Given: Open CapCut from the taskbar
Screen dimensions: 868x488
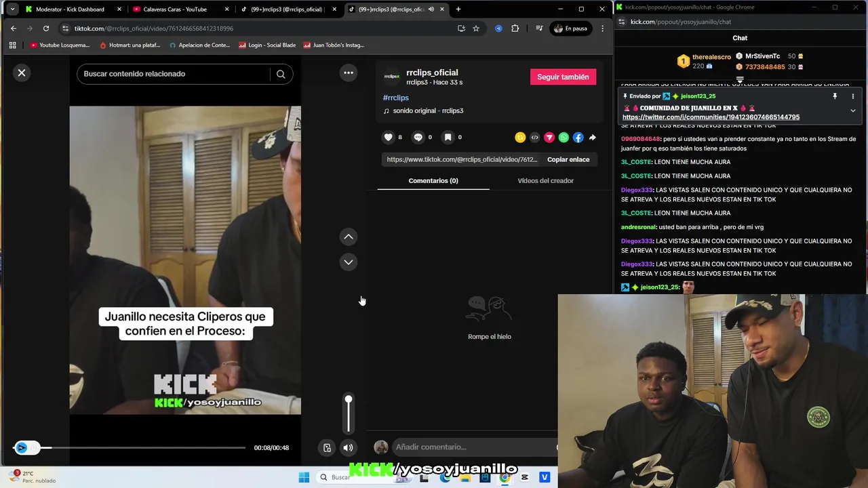Looking at the screenshot, I should tap(525, 477).
